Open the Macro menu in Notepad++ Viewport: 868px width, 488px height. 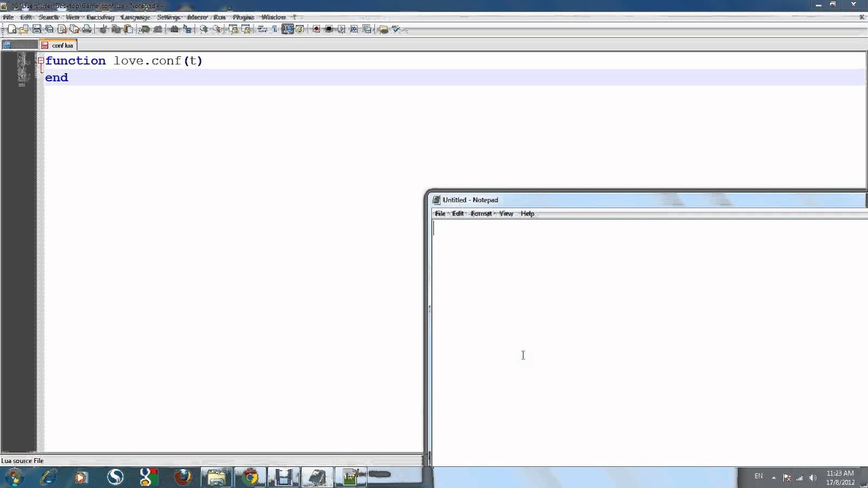197,17
